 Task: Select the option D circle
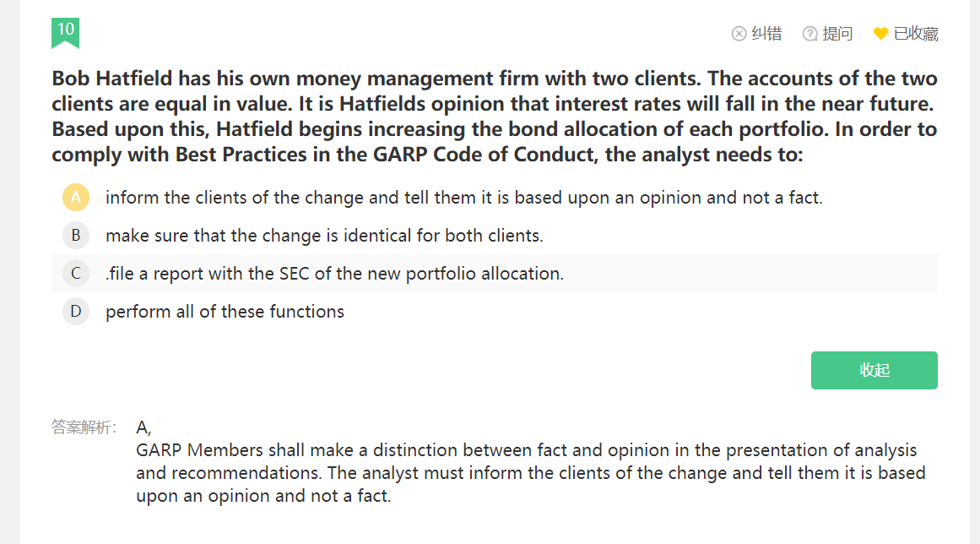76,312
